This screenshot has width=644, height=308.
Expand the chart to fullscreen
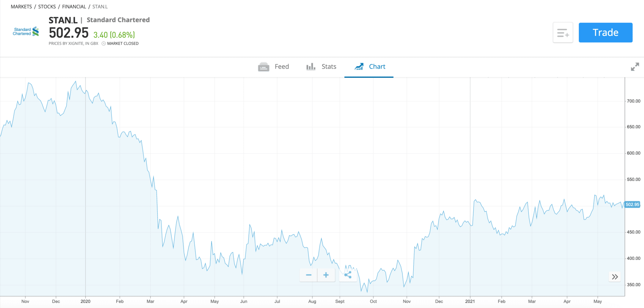635,67
